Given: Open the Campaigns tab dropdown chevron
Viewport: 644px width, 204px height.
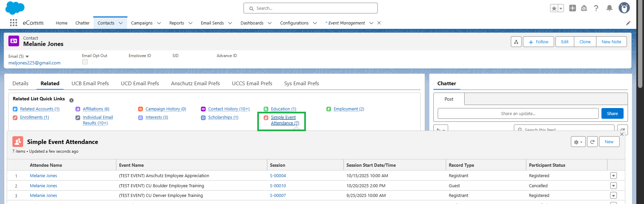Looking at the screenshot, I should click(159, 23).
